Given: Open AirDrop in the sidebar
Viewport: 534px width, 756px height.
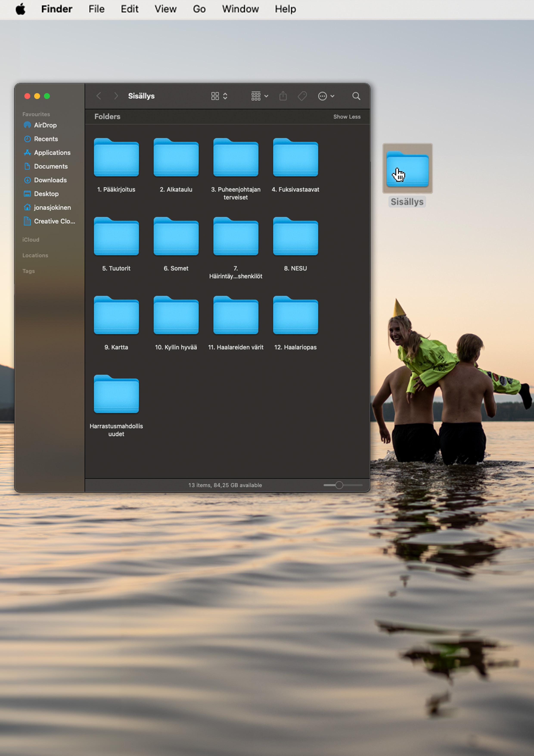Looking at the screenshot, I should click(x=45, y=125).
